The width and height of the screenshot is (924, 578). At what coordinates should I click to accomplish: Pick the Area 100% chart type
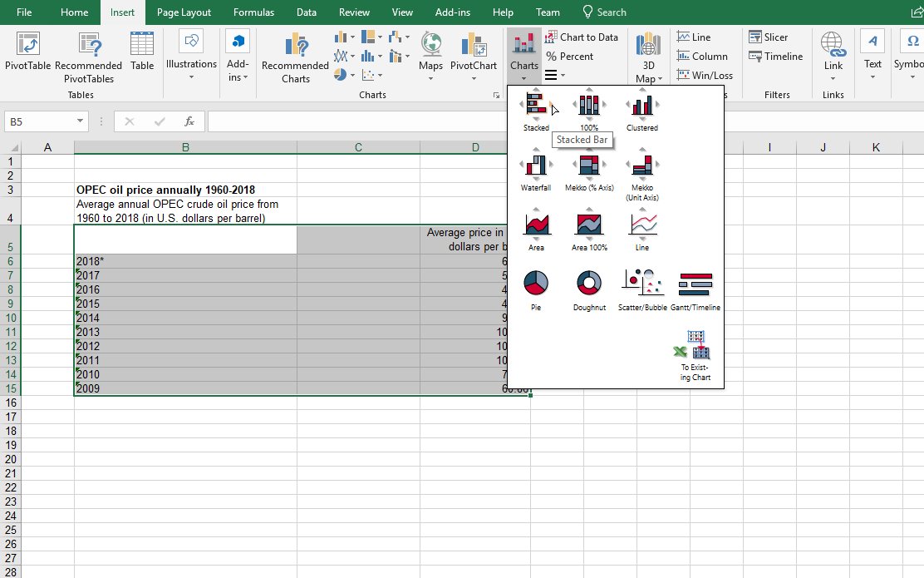coord(589,230)
